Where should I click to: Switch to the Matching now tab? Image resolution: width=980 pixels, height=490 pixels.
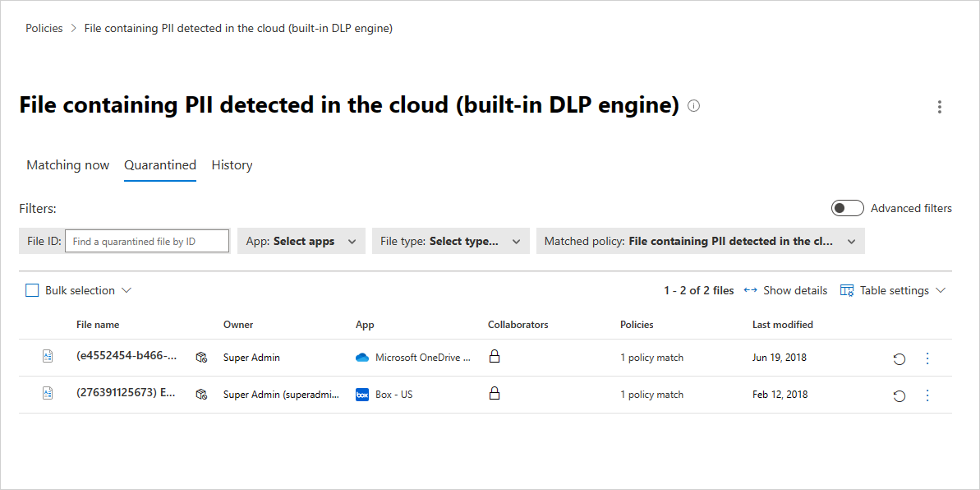(x=67, y=165)
